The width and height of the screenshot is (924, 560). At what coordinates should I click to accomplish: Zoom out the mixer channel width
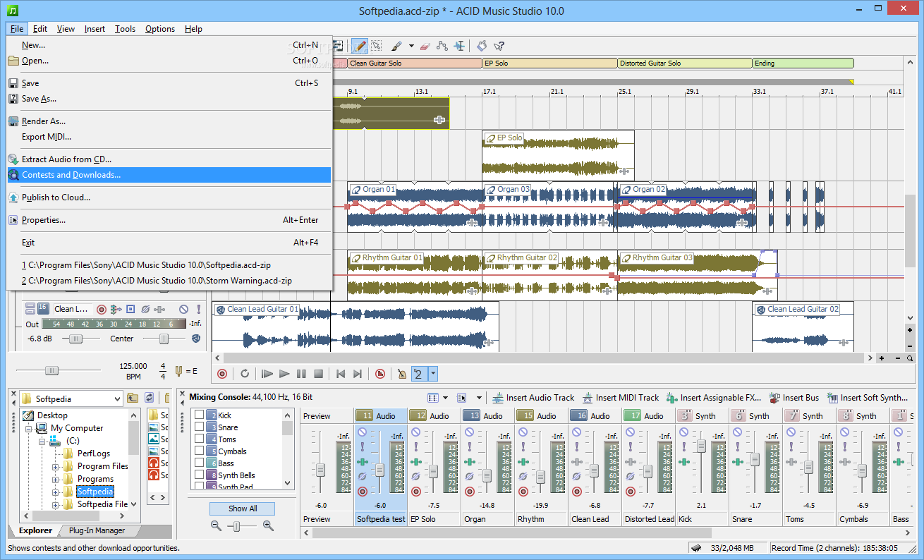pos(216,525)
